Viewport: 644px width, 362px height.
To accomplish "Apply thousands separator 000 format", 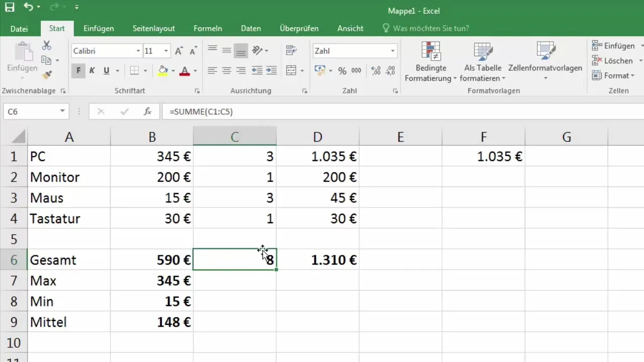I will pos(356,71).
